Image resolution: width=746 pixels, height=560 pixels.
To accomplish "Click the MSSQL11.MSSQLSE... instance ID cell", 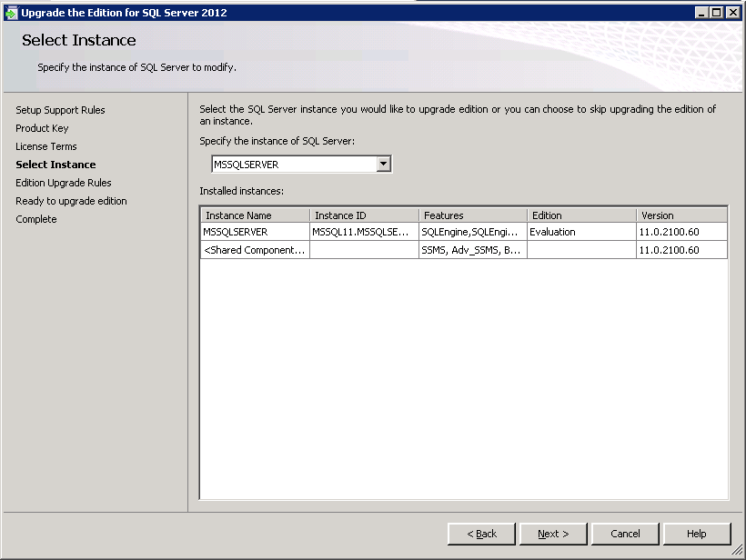I will [365, 232].
